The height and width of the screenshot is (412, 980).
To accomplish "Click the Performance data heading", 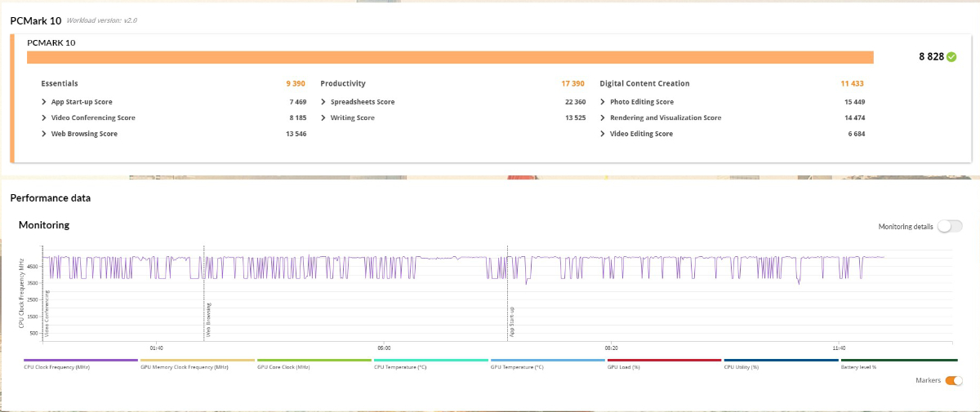I will pyautogui.click(x=51, y=197).
